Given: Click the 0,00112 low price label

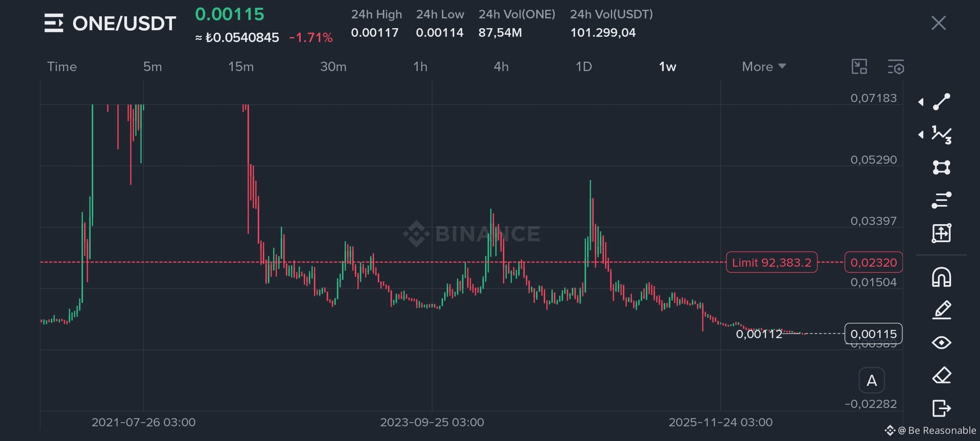Looking at the screenshot, I should pyautogui.click(x=759, y=334).
